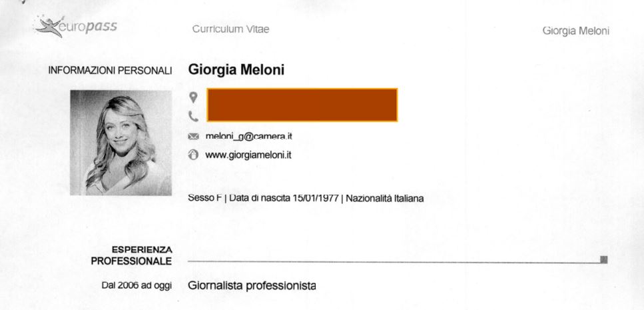The width and height of the screenshot is (644, 310).
Task: Click the orange redaction block
Action: tap(302, 105)
